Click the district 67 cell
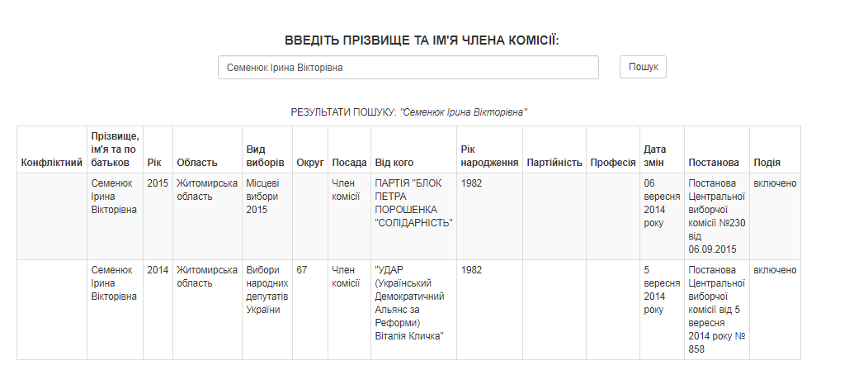 coord(310,310)
